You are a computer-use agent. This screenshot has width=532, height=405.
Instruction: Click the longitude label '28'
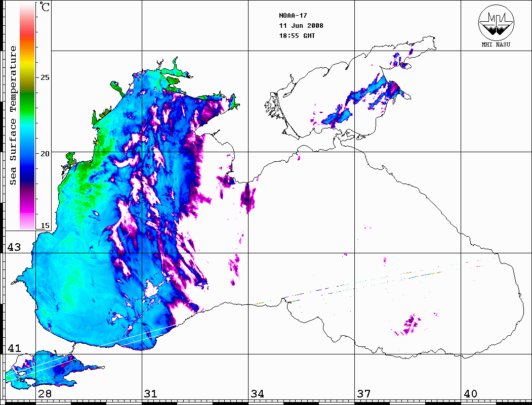[45, 394]
